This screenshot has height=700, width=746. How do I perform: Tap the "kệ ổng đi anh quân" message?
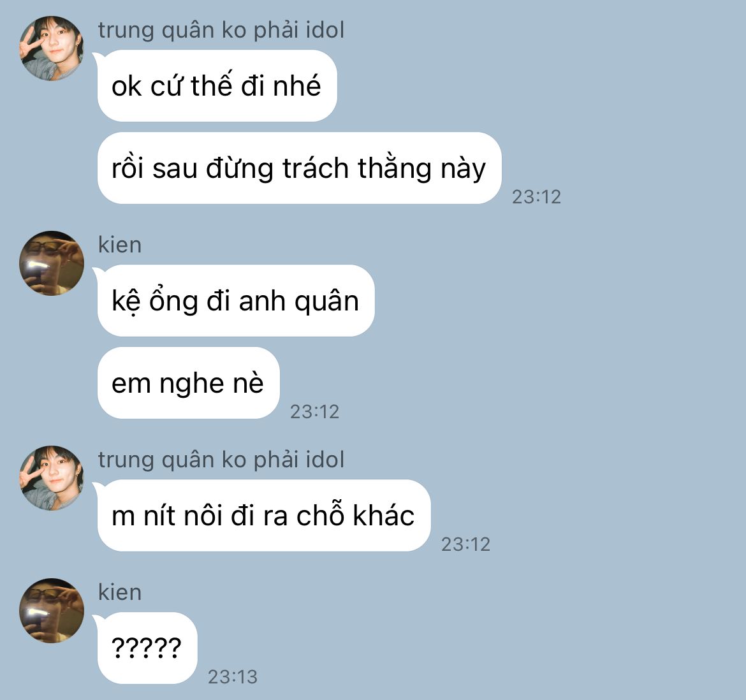[x=236, y=301]
